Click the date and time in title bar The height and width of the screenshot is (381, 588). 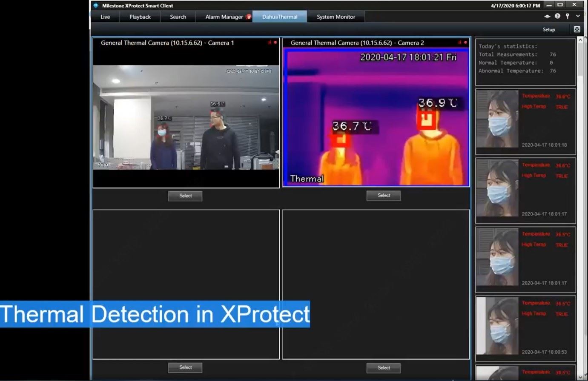(515, 6)
